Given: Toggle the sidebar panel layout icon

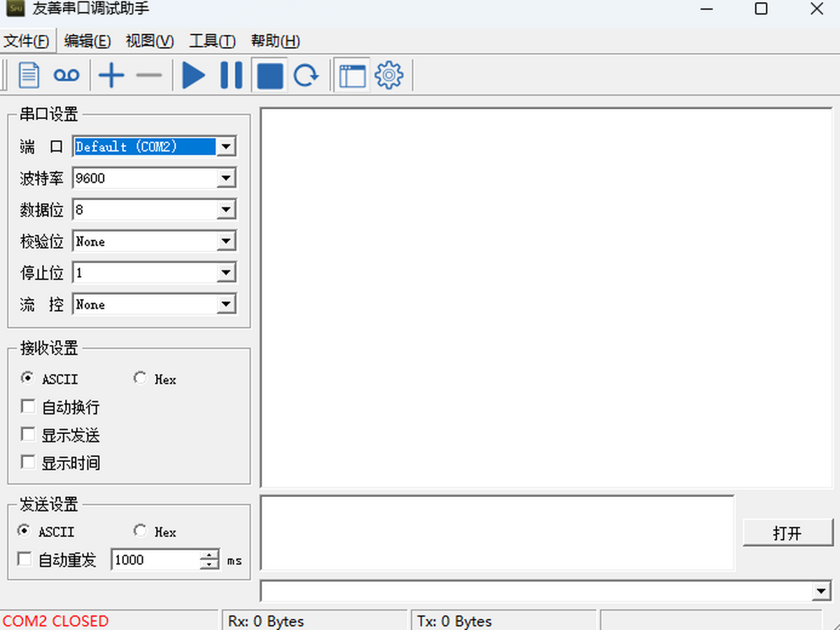Looking at the screenshot, I should pos(352,76).
